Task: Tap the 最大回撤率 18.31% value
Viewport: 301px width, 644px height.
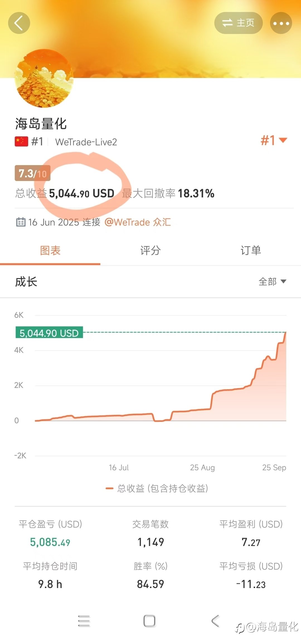Action: 196,194
